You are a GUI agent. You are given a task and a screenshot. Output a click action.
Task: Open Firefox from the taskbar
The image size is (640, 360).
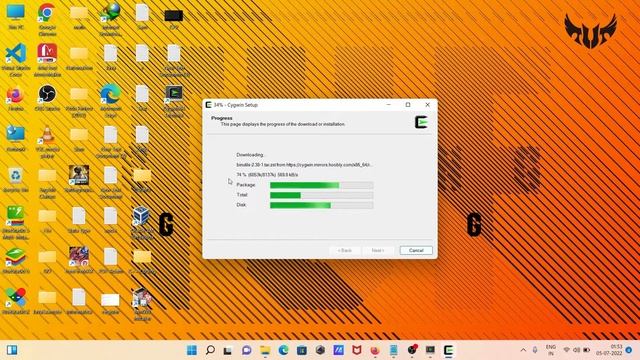tap(375, 350)
